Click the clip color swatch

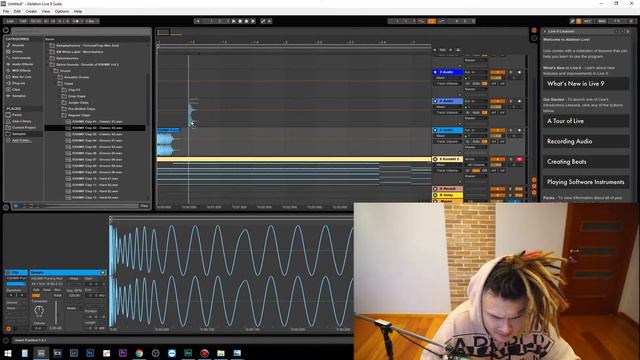[x=16, y=284]
